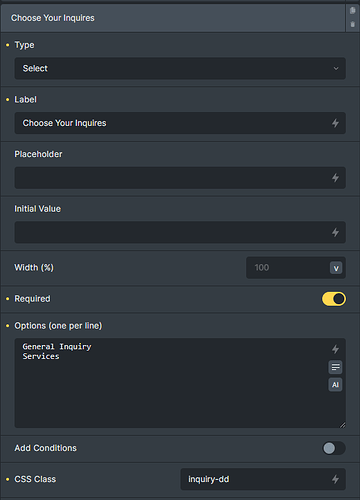
Task: Click dynamic data bolt in Initial Value field
Action: pyautogui.click(x=335, y=232)
